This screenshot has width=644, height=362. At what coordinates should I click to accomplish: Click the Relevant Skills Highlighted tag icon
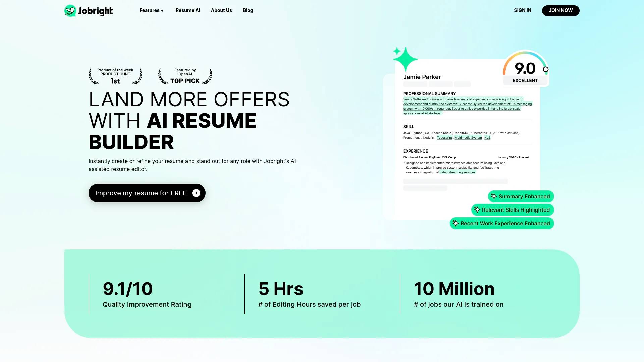coord(477,209)
